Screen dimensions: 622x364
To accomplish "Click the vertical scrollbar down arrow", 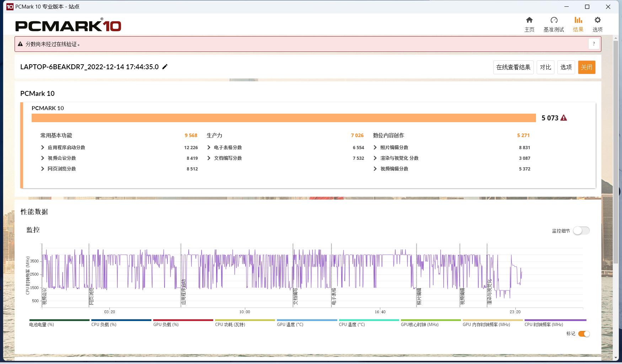I will click(x=616, y=358).
